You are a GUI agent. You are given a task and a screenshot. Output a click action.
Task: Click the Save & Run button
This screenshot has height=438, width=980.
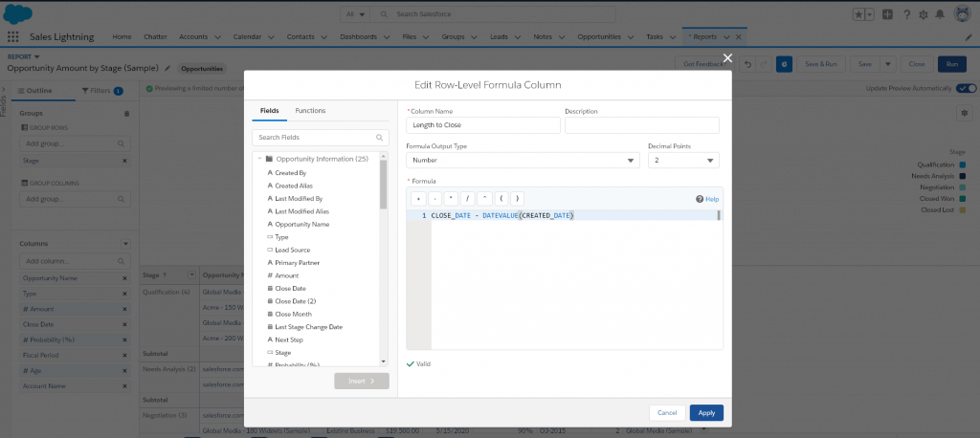pos(820,64)
